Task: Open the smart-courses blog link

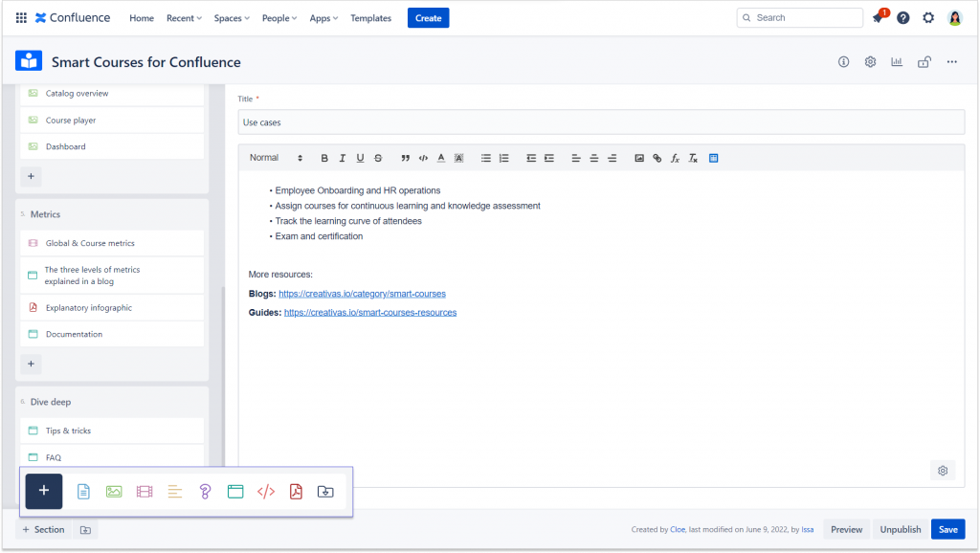Action: [362, 294]
